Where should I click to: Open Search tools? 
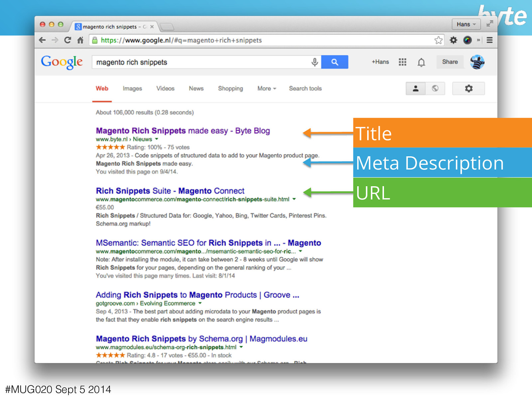pos(305,88)
